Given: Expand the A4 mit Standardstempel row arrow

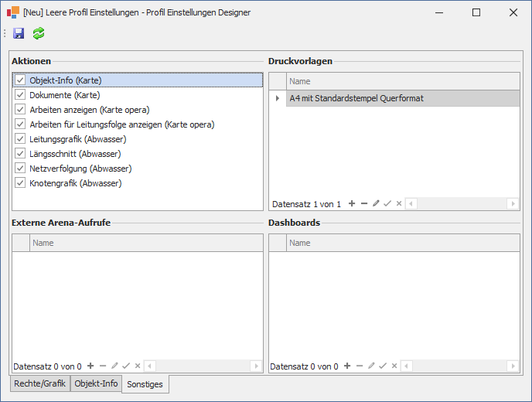Looking at the screenshot, I should (x=278, y=98).
